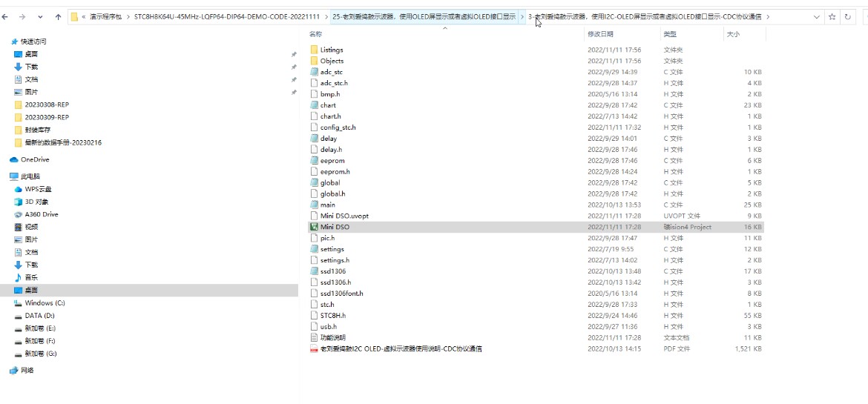Select the 演示程序包 breadcrumb segment
868x404 pixels.
[x=106, y=16]
